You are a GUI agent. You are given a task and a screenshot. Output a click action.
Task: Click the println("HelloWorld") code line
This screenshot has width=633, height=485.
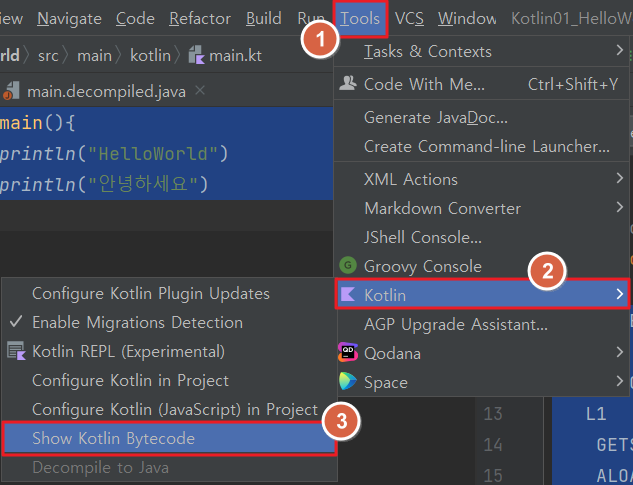click(114, 154)
